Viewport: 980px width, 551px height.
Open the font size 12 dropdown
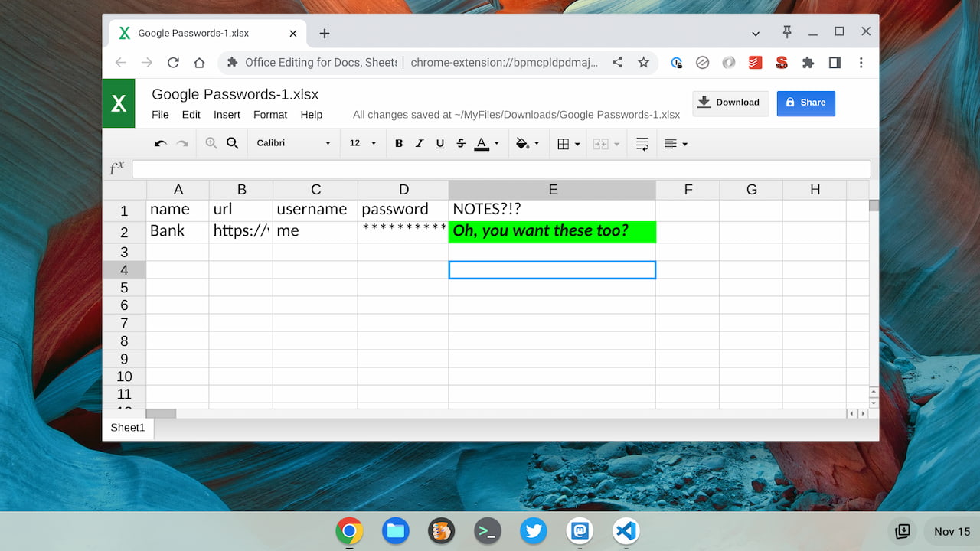click(x=363, y=143)
